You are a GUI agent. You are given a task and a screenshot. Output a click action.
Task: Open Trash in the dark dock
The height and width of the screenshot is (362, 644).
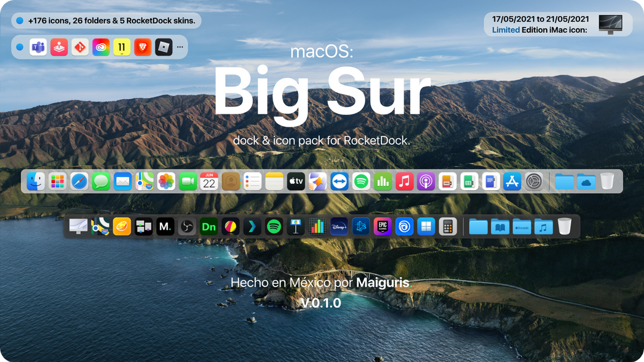565,226
